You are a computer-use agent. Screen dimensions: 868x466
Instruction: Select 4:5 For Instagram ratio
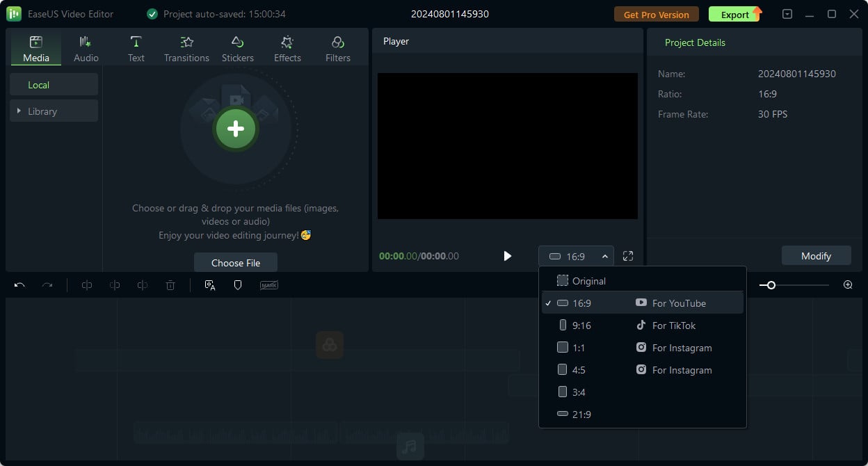coord(642,370)
